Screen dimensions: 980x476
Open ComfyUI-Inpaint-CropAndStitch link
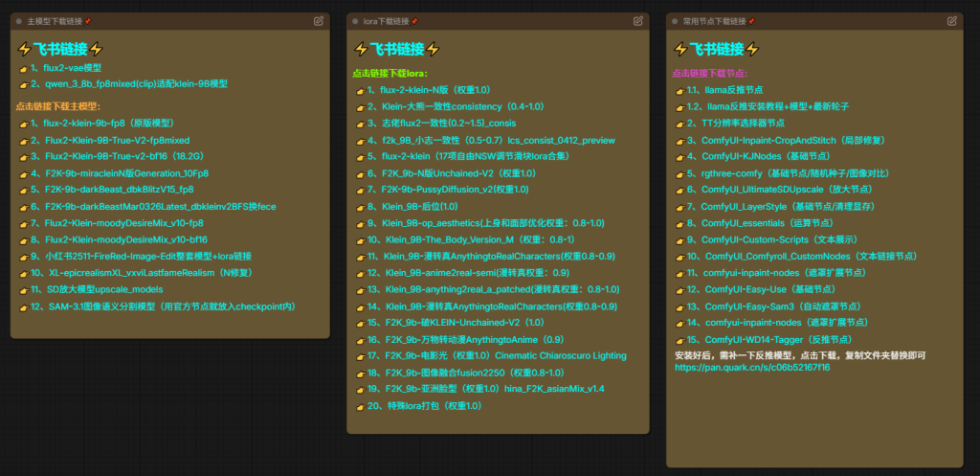(787, 140)
